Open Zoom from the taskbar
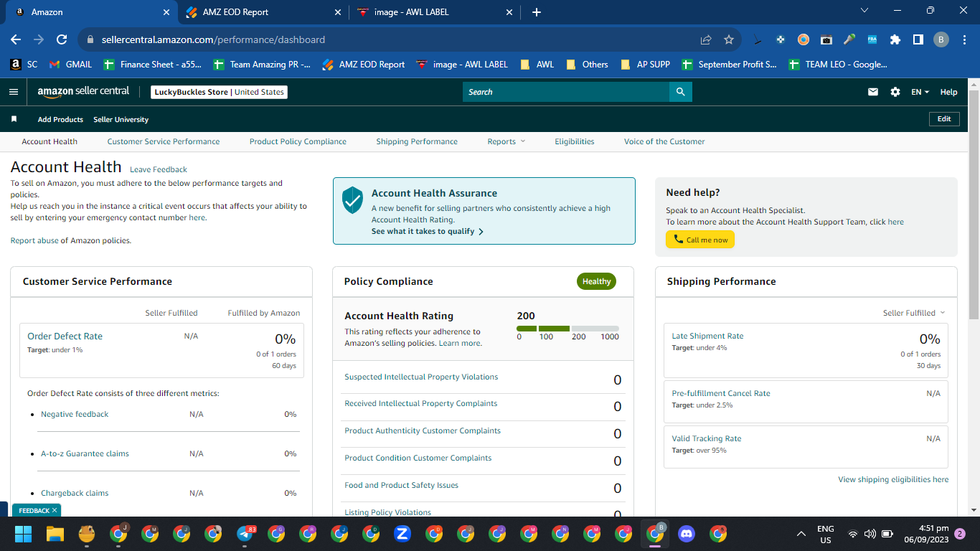The image size is (980, 551). 402,534
